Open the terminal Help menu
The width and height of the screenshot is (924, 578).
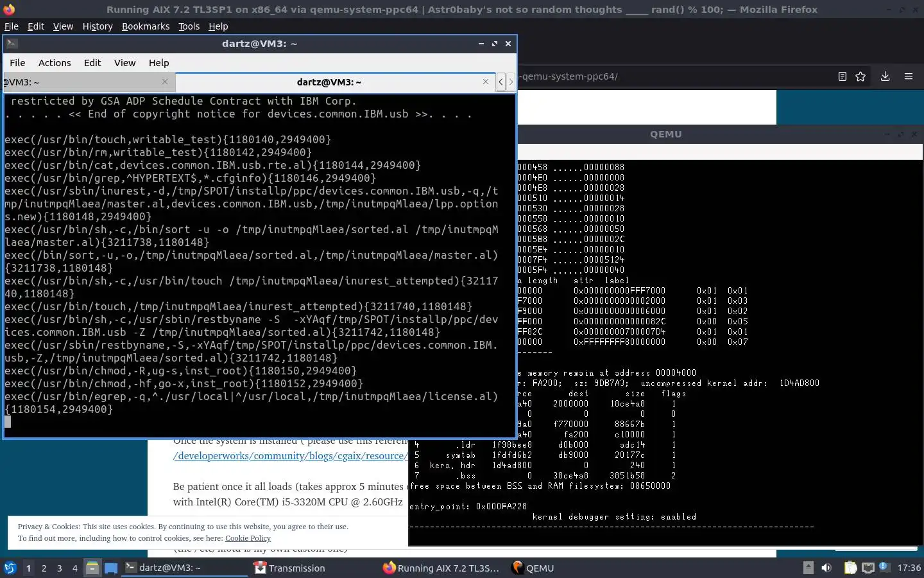(x=158, y=63)
